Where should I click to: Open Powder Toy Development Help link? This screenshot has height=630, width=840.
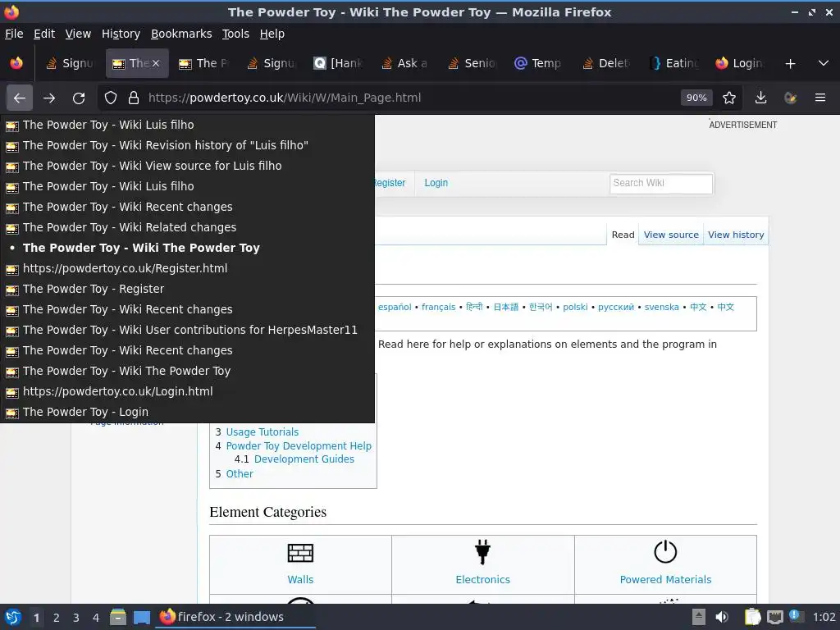click(299, 445)
